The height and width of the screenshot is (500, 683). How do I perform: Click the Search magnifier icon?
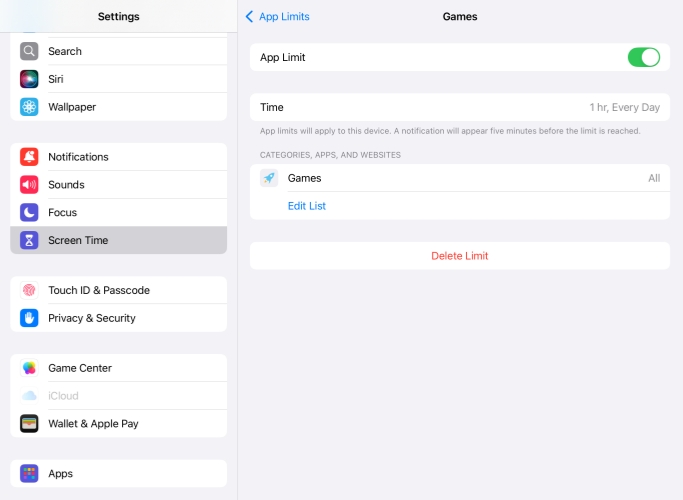coord(29,51)
